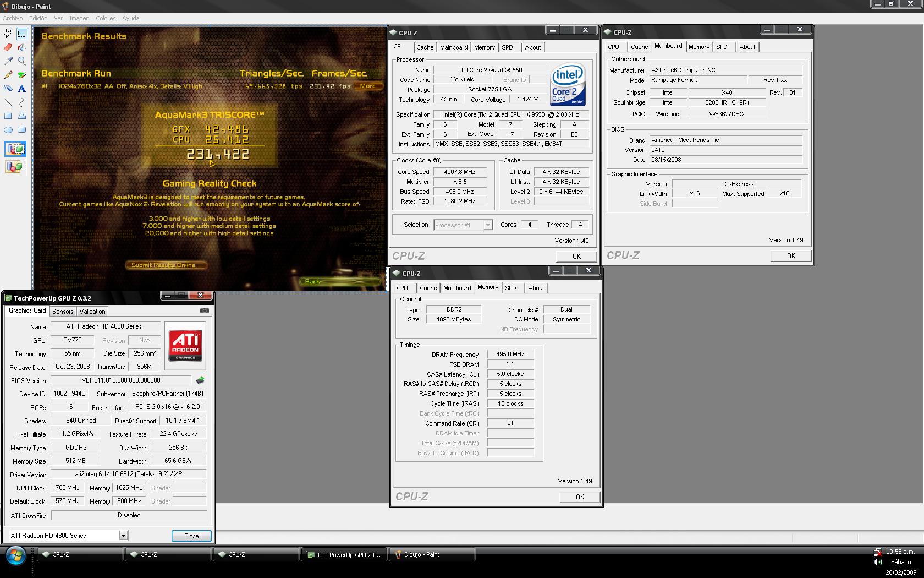Select the Magnifier tool in Paint
924x578 pixels.
pos(22,61)
